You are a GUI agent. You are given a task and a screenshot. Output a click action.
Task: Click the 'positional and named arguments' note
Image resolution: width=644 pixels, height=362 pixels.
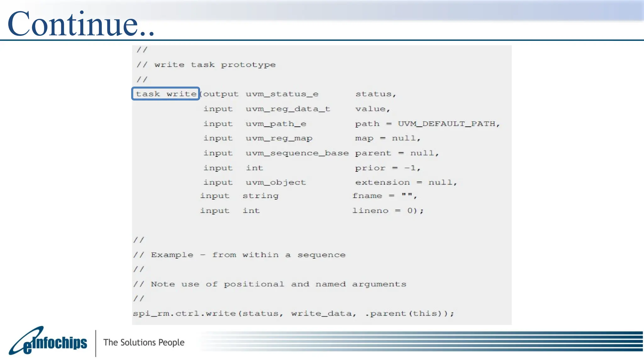click(315, 284)
